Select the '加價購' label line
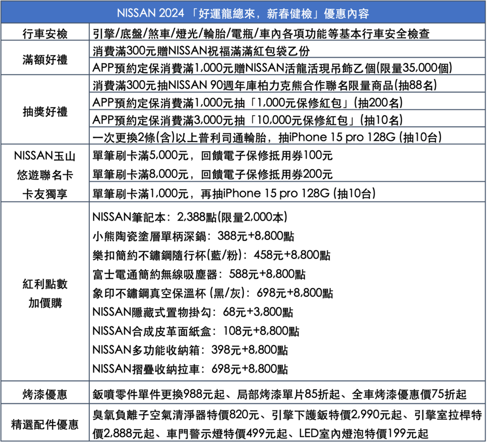Screen dimensions: 488x448 pyautogui.click(x=45, y=303)
